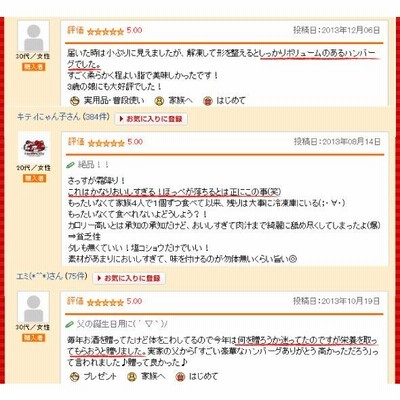Click the 実用品・普段使い face icon
Screen dimensions: 400x400
point(75,100)
